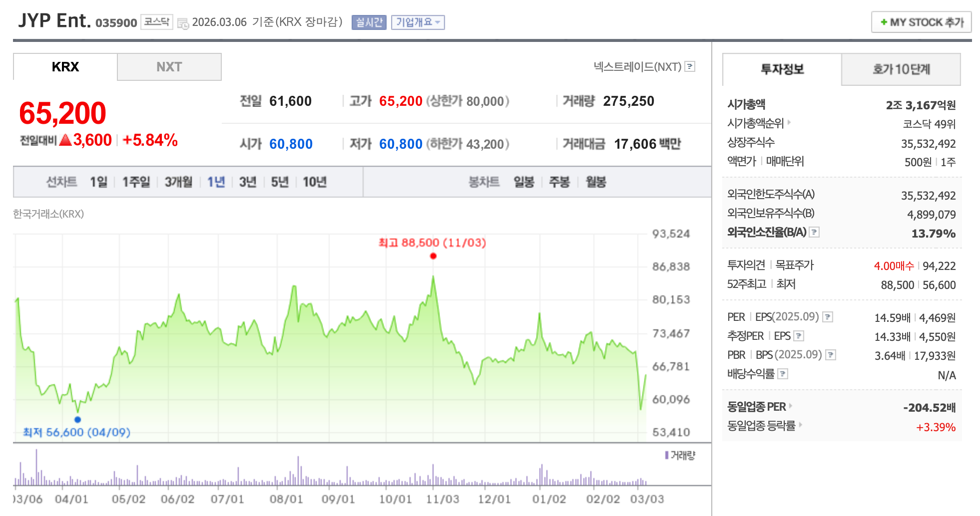
Task: Click the 코스닥 market badge
Action: coord(157,22)
